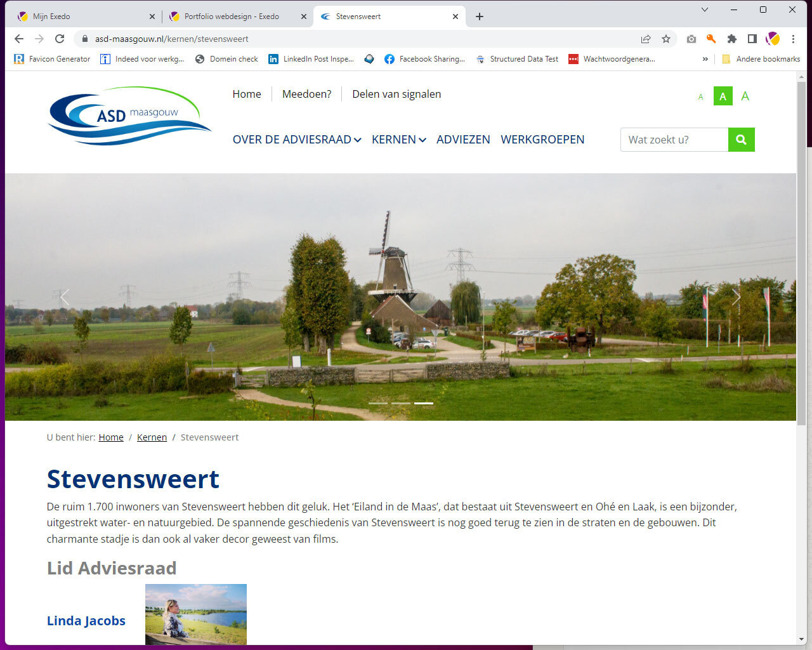Reload the page with the refresh icon
The height and width of the screenshot is (650, 812).
click(60, 39)
